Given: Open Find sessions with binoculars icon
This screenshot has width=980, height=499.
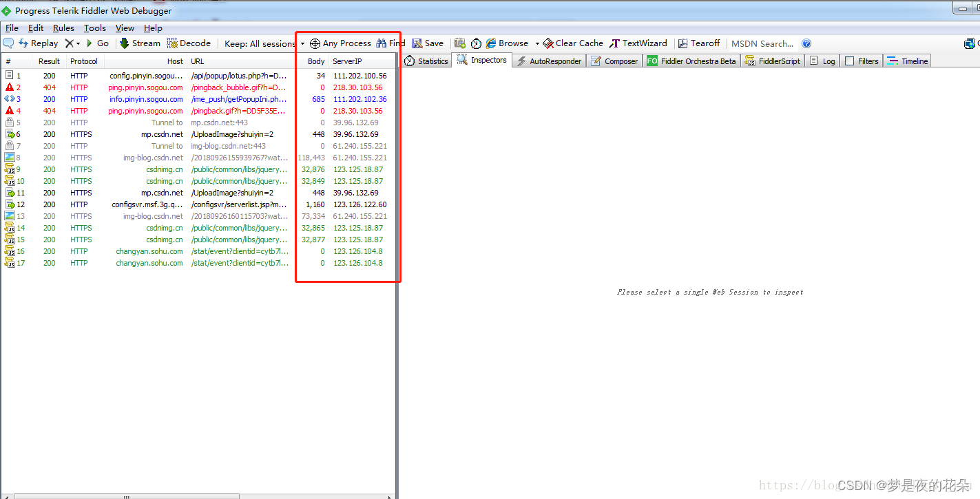Looking at the screenshot, I should 390,43.
